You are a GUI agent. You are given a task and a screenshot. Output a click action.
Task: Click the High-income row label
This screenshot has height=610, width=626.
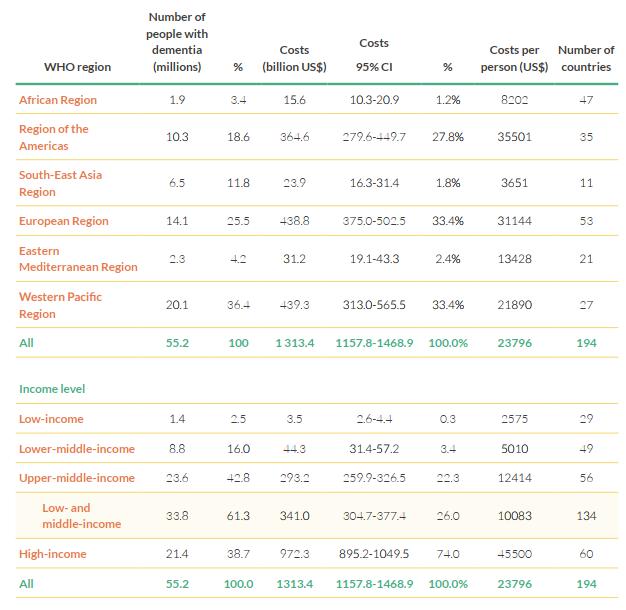(x=53, y=554)
